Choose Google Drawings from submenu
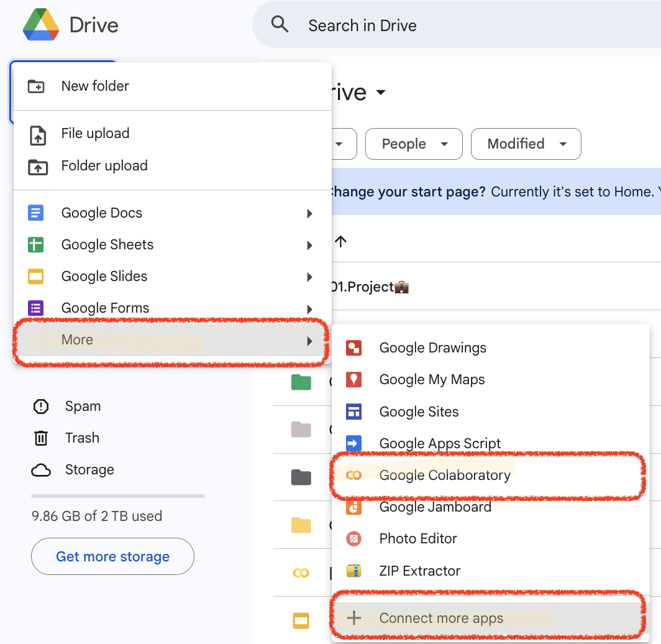 491,348
